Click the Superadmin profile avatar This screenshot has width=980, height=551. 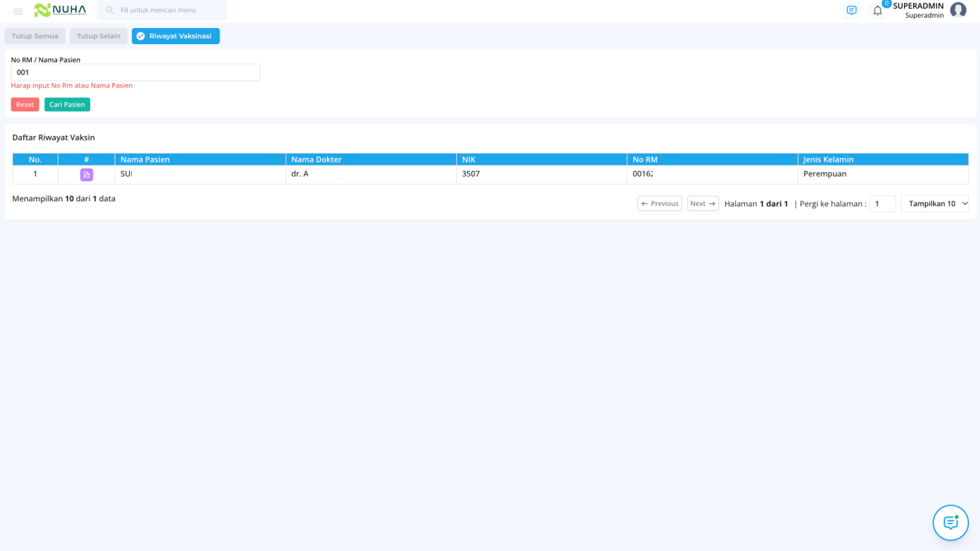[x=958, y=10]
